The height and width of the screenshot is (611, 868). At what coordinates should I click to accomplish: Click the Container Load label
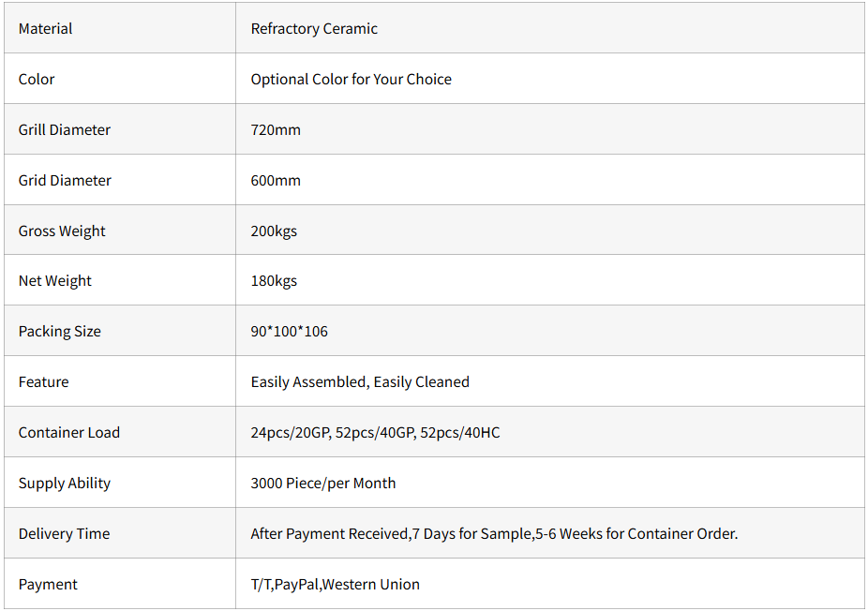point(69,433)
